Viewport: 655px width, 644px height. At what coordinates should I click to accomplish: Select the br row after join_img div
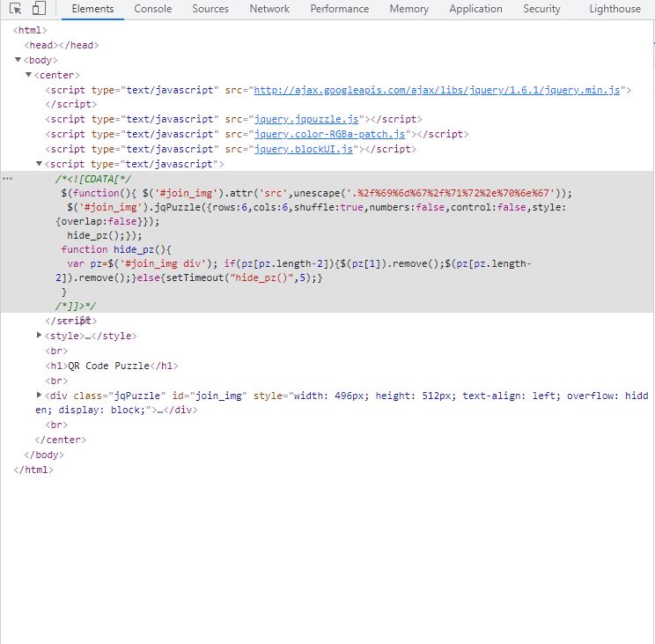[56, 425]
